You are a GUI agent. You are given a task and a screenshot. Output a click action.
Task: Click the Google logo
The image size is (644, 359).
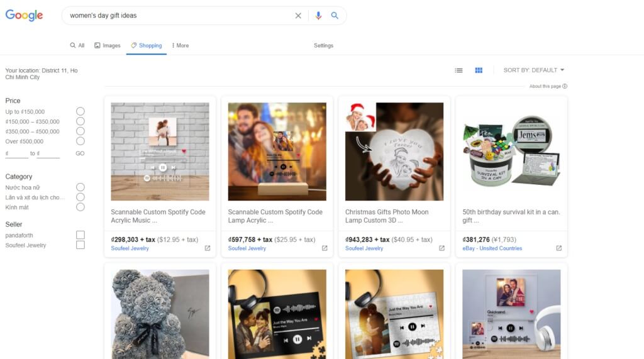click(x=24, y=15)
